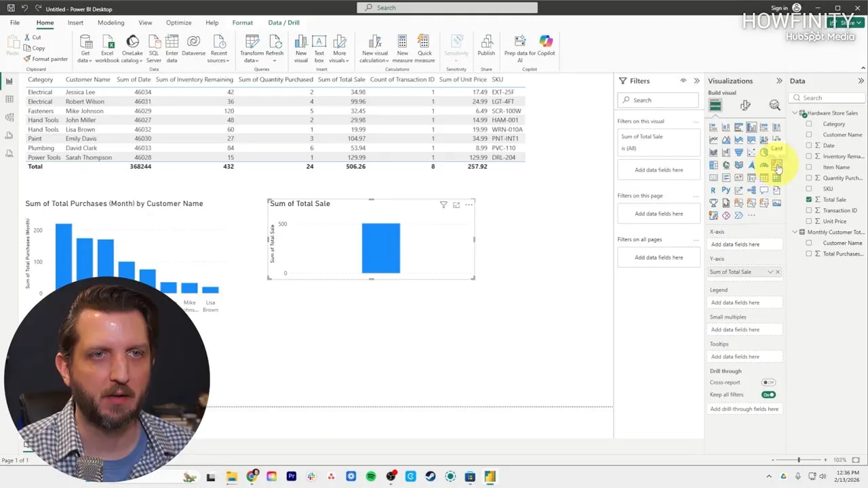Toggle the Cross-report switch
The height and width of the screenshot is (488, 868).
click(x=768, y=382)
